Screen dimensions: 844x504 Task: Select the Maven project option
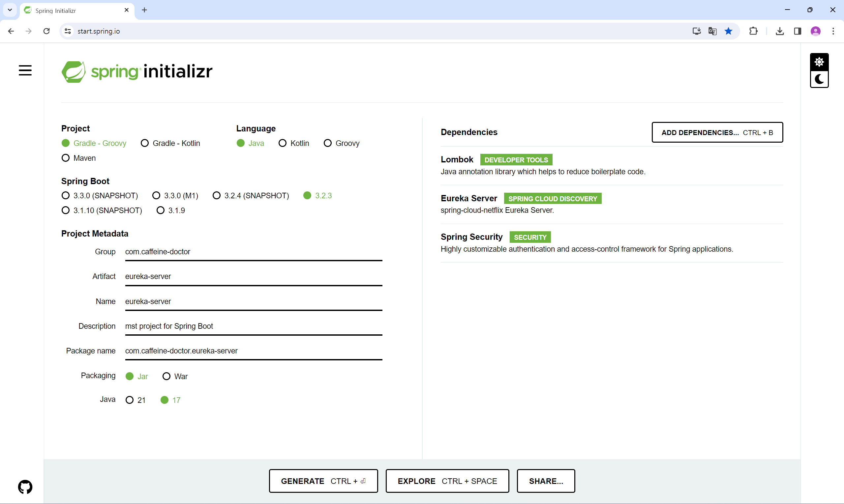pyautogui.click(x=66, y=158)
